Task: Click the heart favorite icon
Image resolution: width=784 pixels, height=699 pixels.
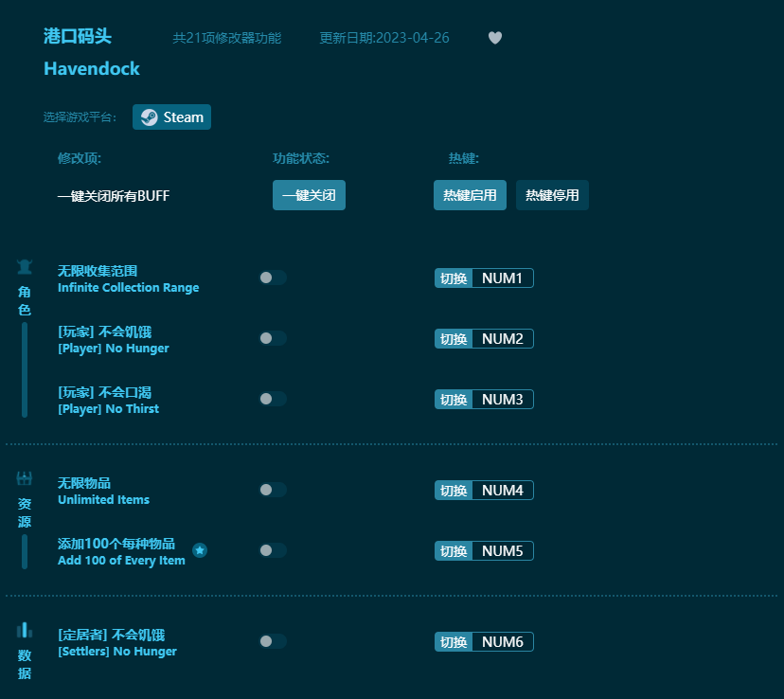Action: click(x=495, y=38)
